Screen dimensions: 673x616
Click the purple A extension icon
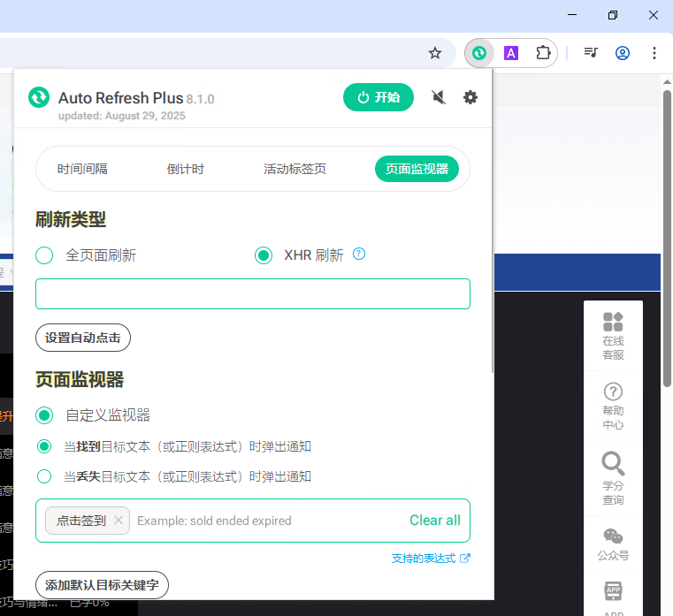point(511,53)
